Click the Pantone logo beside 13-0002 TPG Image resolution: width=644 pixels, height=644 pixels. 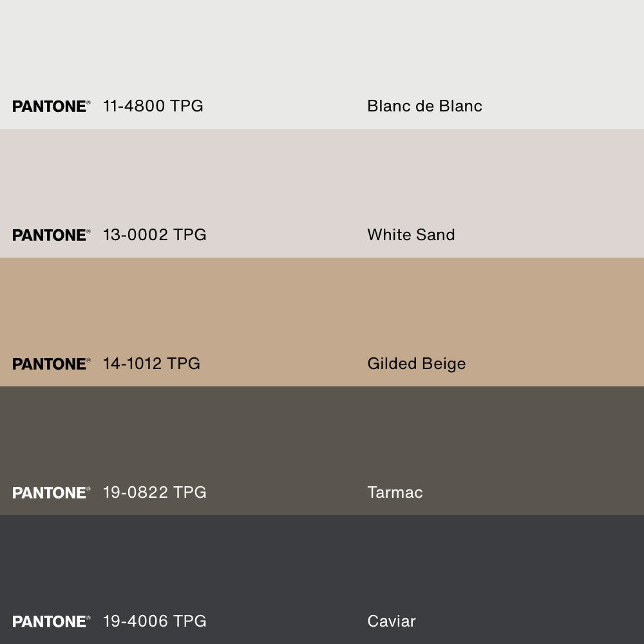coord(51,235)
